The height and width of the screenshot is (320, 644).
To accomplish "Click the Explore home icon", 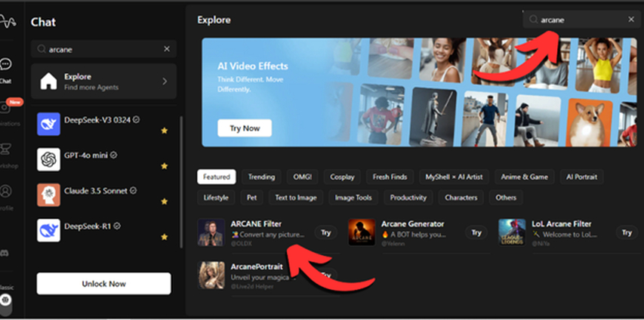I will pyautogui.click(x=48, y=82).
